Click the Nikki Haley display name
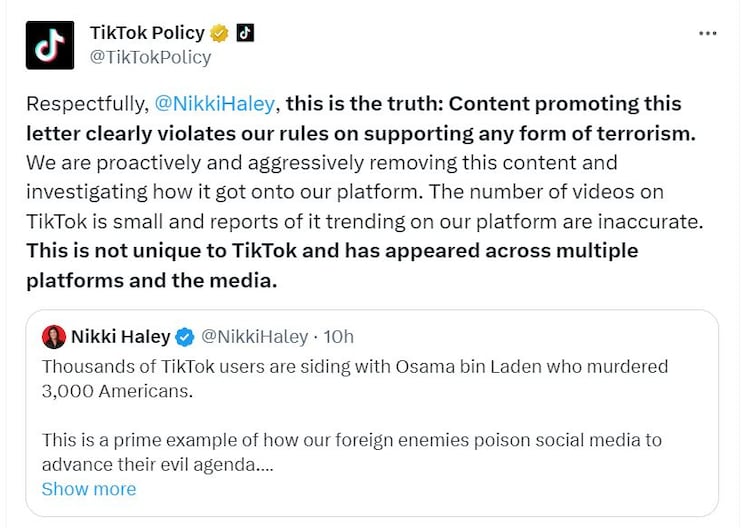Image resolution: width=750 pixels, height=528 pixels. (x=120, y=336)
